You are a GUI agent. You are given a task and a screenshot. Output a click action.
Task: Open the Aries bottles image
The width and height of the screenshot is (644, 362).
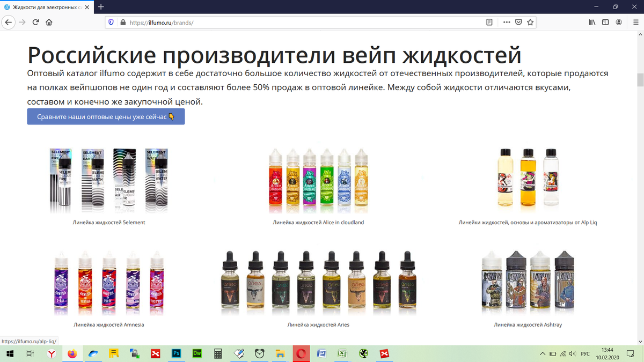[x=318, y=284]
